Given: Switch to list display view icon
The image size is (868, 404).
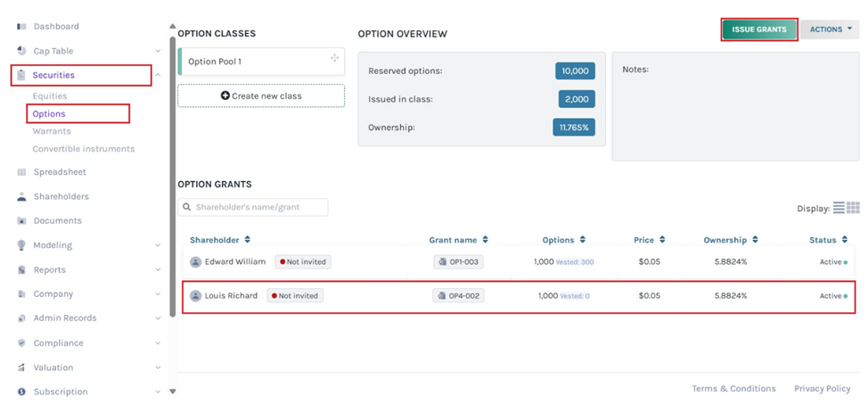Looking at the screenshot, I should pos(839,208).
